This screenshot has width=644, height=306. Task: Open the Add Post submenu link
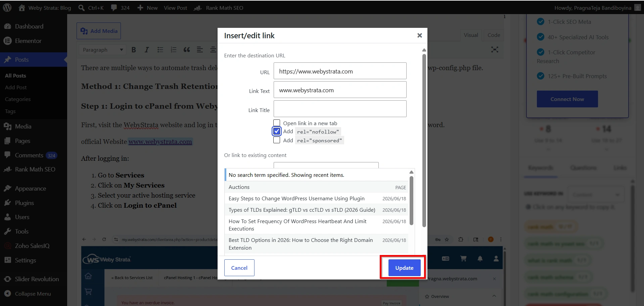coord(16,87)
